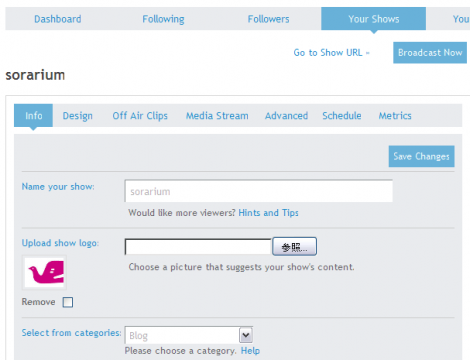Click the Name your show label
This screenshot has width=470, height=360.
(58, 187)
